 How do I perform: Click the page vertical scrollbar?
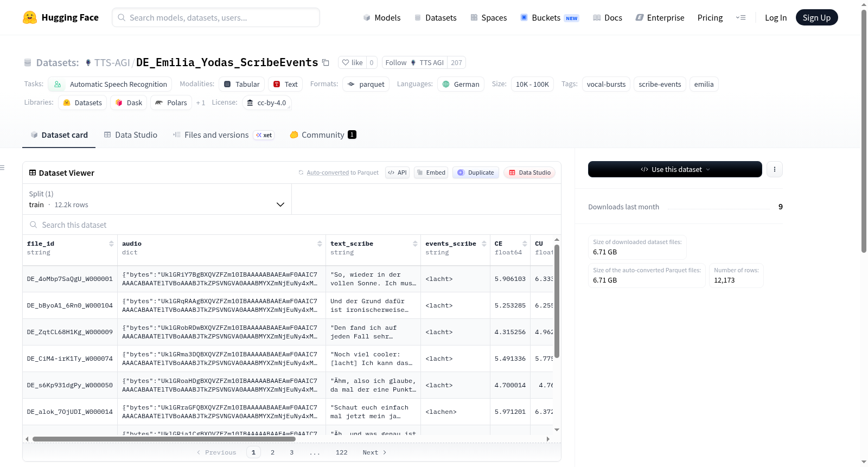tap(864, 130)
